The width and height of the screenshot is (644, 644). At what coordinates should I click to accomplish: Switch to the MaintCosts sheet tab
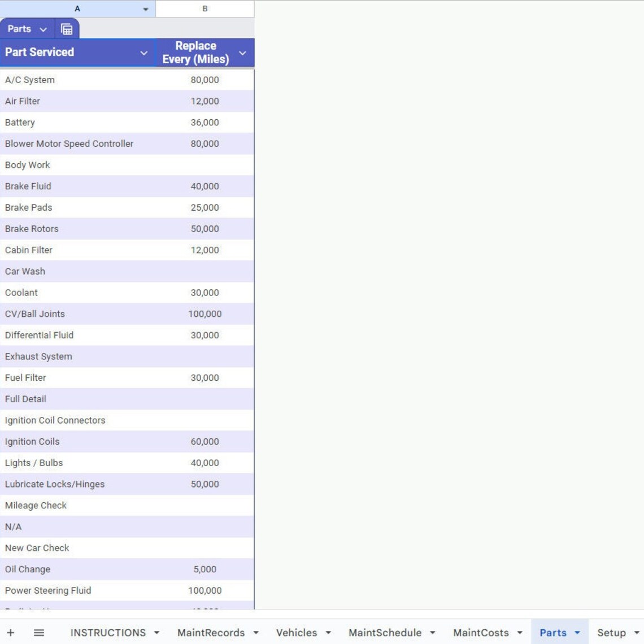[x=481, y=633]
